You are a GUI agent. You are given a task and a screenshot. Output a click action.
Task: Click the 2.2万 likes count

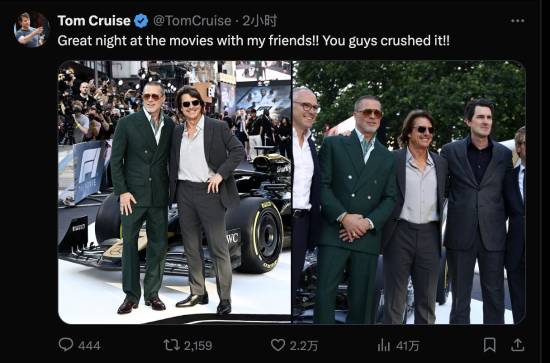tap(304, 346)
